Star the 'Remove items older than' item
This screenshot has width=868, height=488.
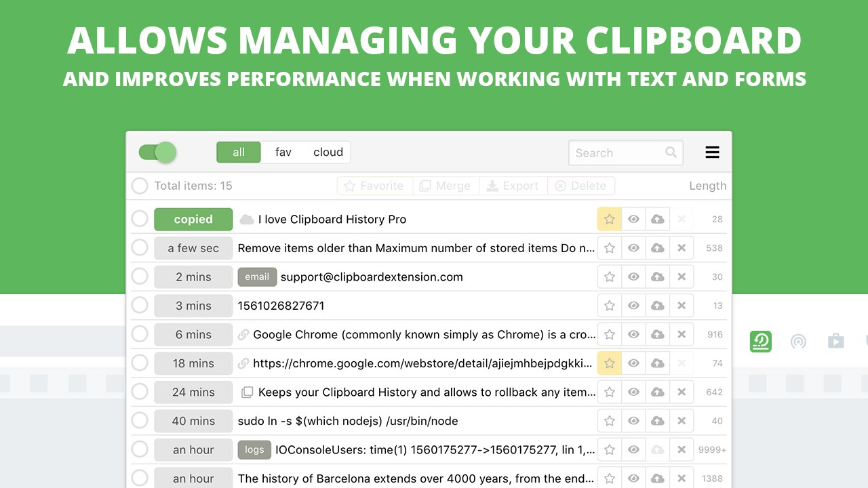coord(610,248)
